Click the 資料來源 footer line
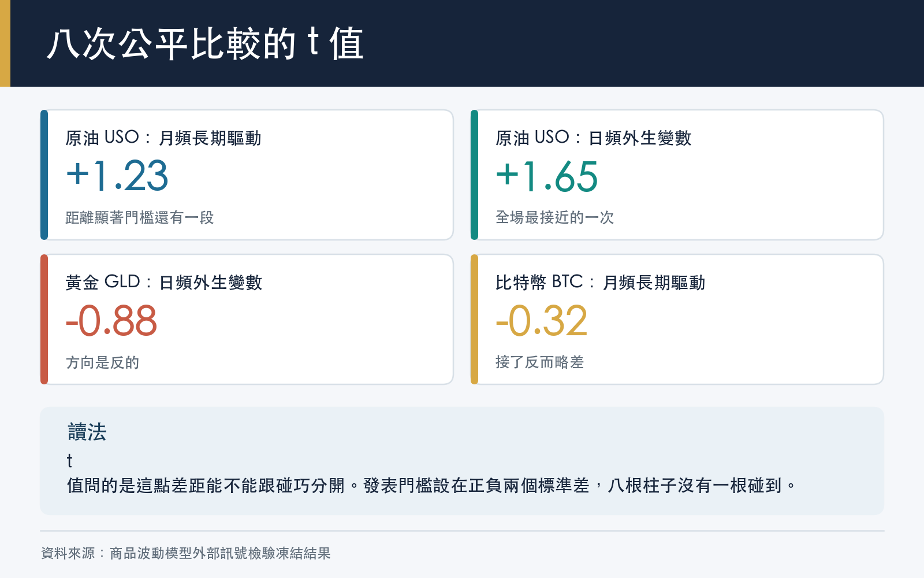 [186, 553]
